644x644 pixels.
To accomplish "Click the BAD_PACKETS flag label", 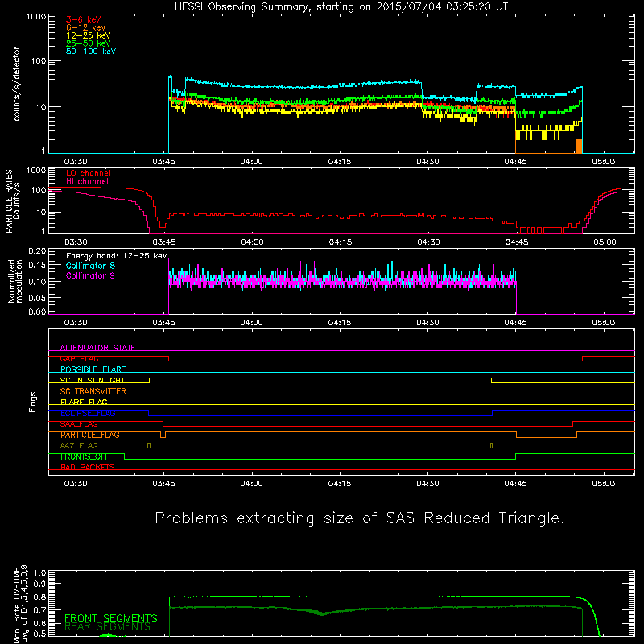I will tap(88, 468).
